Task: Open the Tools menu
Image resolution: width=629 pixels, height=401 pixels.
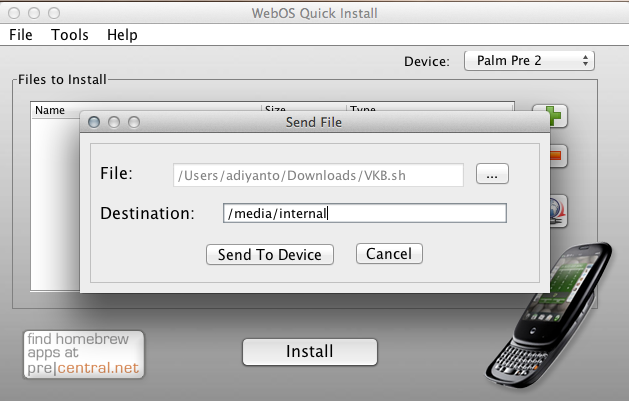Action: click(x=70, y=35)
